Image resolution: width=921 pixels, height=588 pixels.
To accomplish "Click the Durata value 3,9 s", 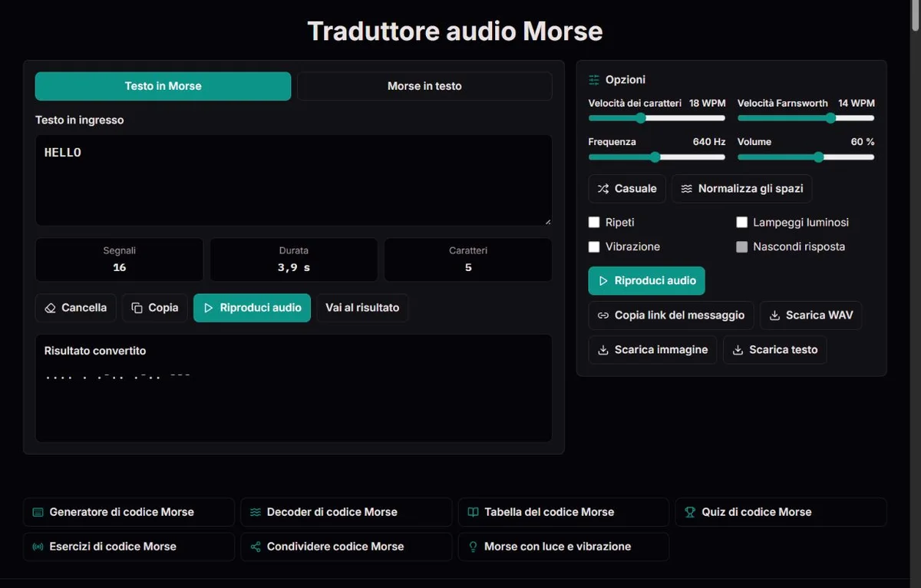I will [294, 268].
